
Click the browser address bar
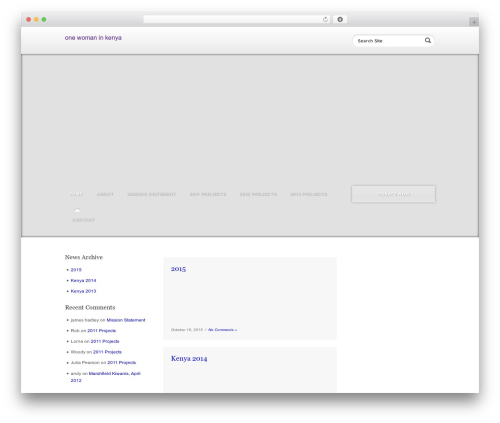pyautogui.click(x=237, y=19)
